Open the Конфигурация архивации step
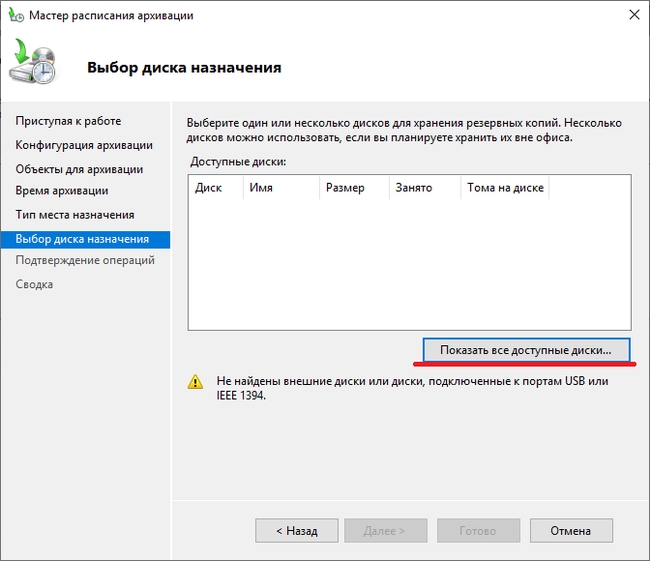Viewport: 650px width, 561px height. (84, 145)
